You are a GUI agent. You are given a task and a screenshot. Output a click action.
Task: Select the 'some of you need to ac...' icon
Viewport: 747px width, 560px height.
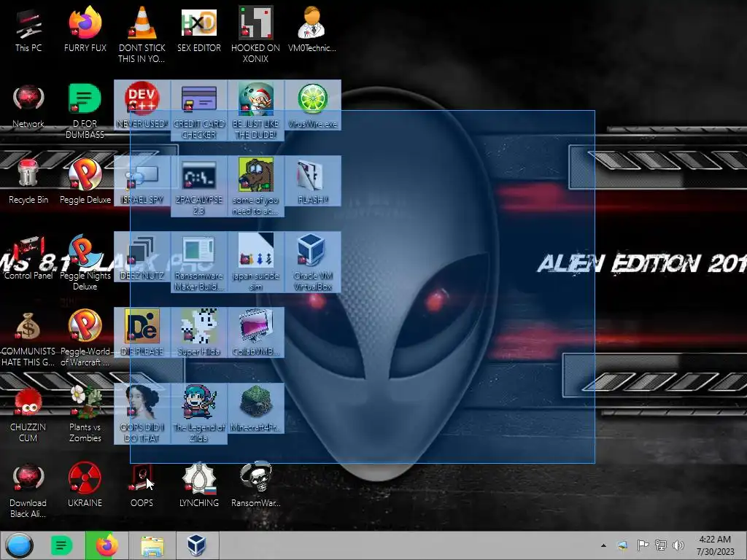(256, 186)
